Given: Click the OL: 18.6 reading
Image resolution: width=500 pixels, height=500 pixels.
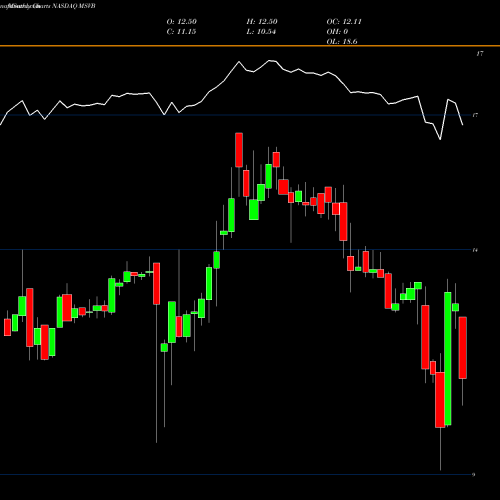Looking at the screenshot, I should coord(342,42).
